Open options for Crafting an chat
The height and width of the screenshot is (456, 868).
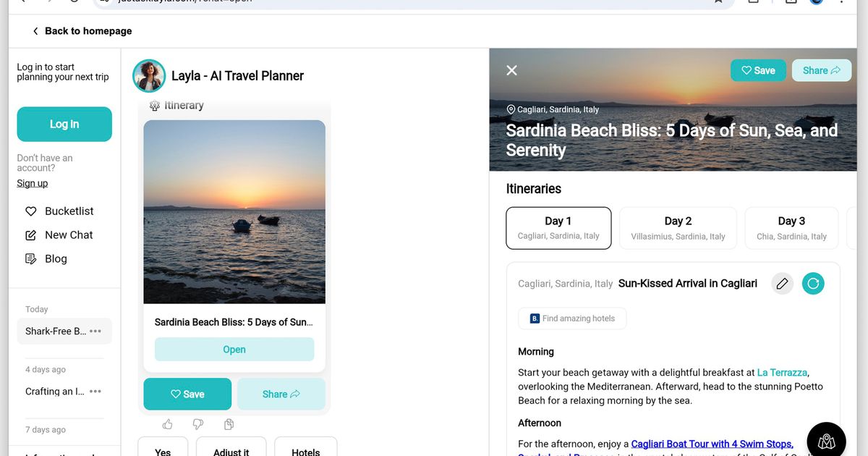pyautogui.click(x=95, y=392)
